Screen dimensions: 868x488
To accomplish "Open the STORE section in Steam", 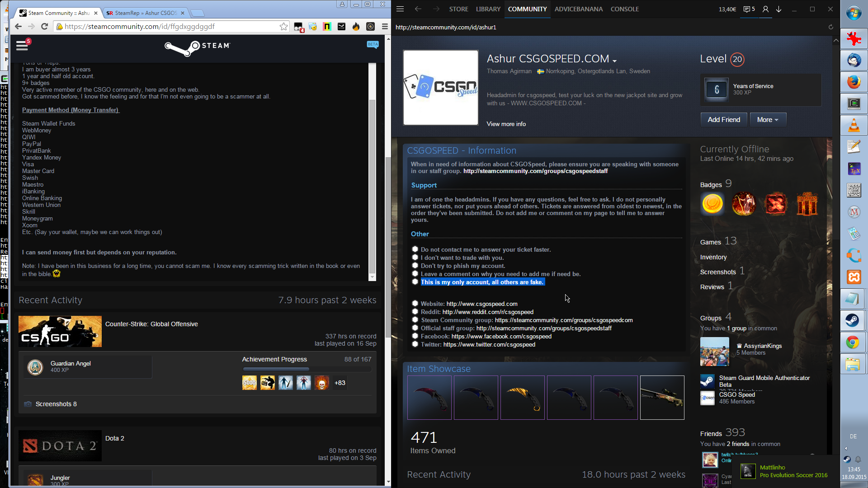I will click(458, 9).
